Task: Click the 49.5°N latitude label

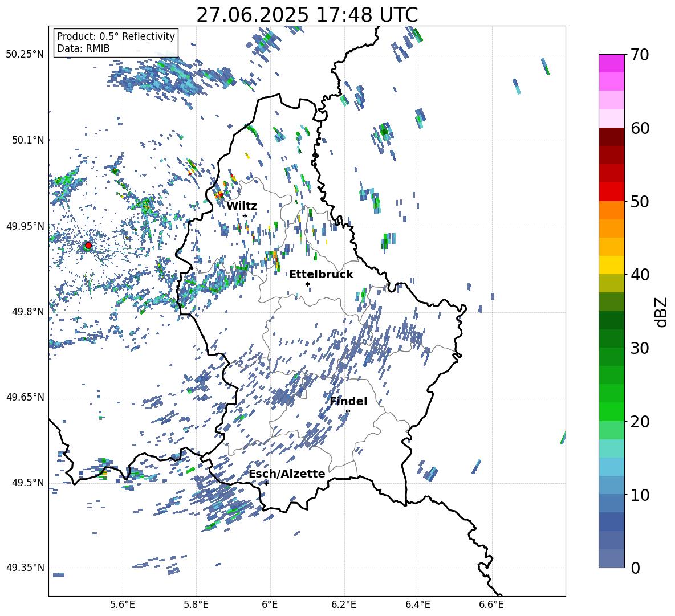Action: click(x=28, y=482)
